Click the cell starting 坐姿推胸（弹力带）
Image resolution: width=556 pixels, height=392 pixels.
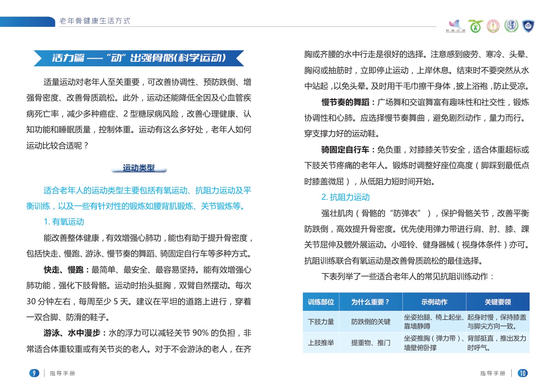pos(434,343)
